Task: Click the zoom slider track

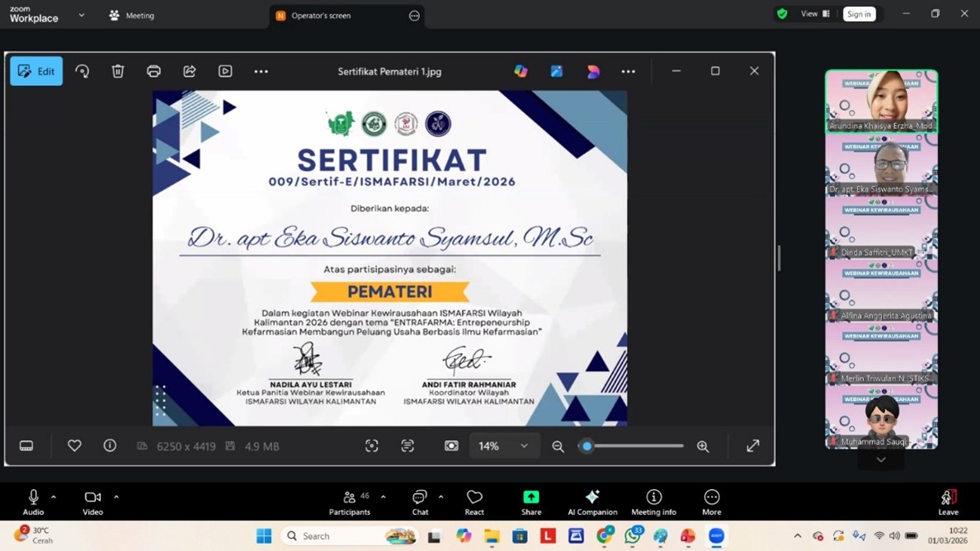Action: (635, 446)
